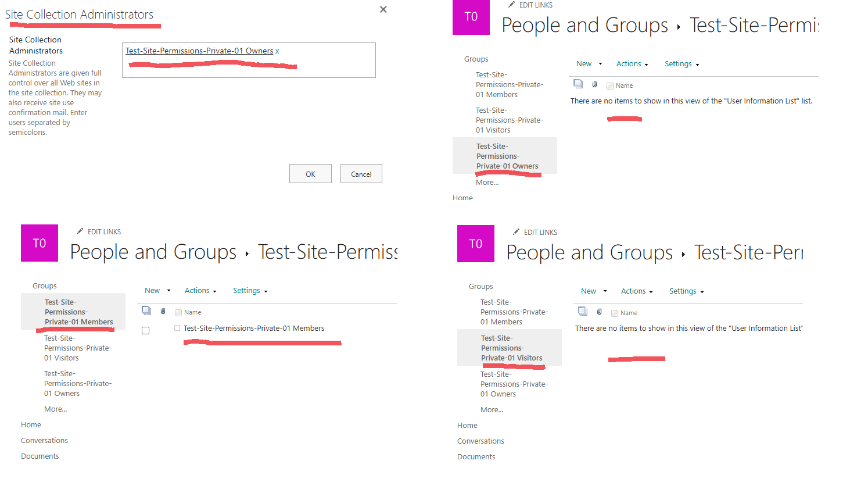Click the item type column icon in the Visitors-highlighted view

(583, 311)
